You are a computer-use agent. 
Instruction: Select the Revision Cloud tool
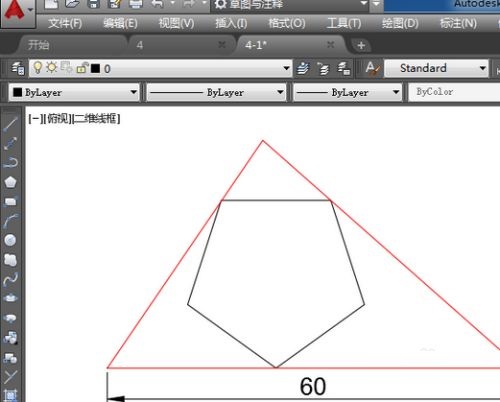(x=10, y=260)
